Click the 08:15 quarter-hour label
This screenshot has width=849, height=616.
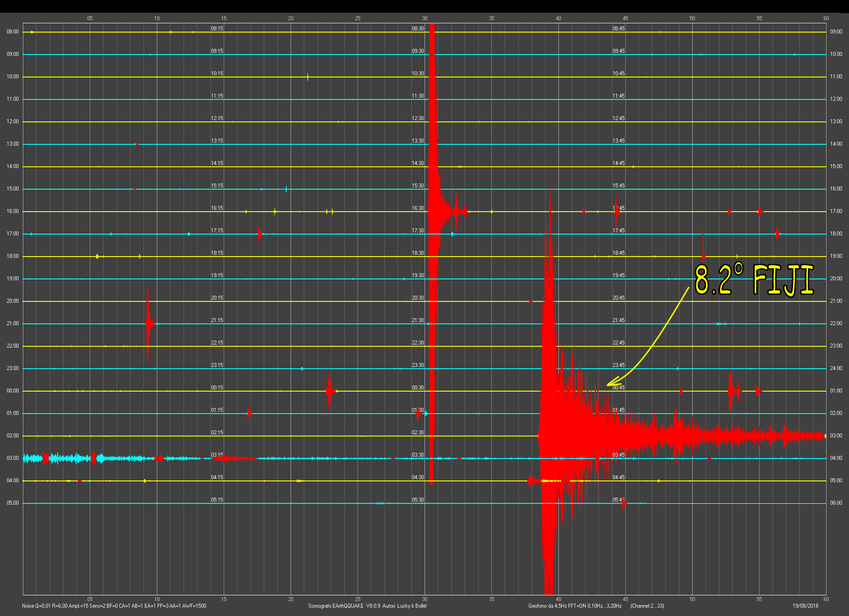pos(217,29)
